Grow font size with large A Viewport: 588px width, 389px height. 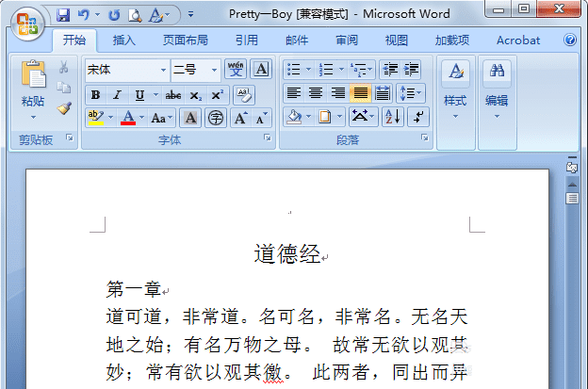click(x=240, y=118)
